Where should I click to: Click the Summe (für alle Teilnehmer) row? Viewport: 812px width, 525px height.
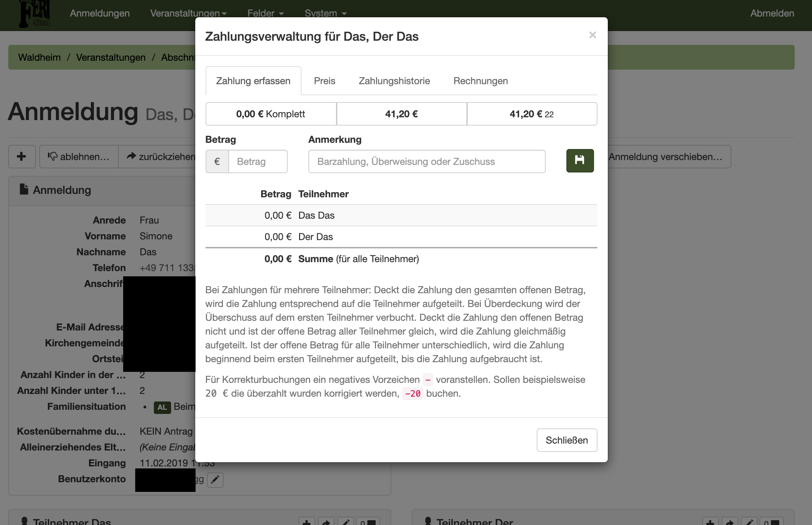coord(401,259)
